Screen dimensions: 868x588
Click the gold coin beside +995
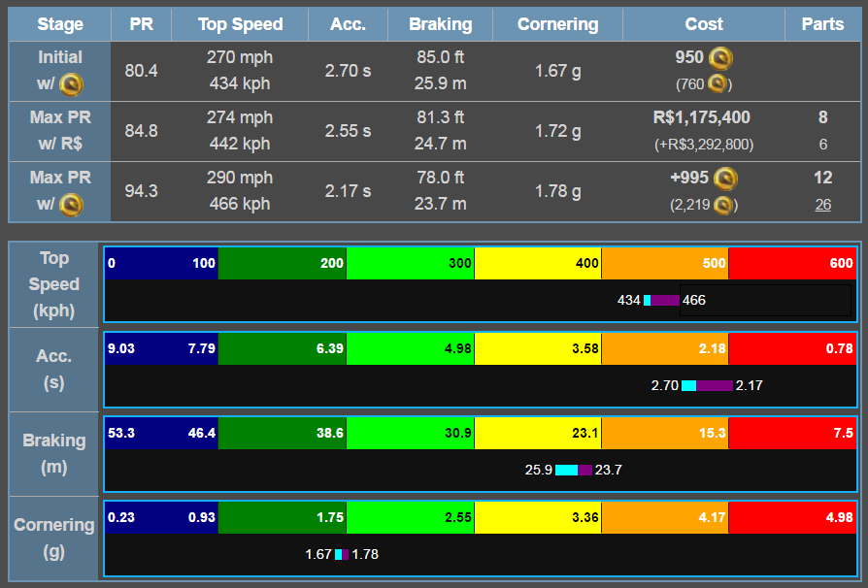[x=724, y=179]
